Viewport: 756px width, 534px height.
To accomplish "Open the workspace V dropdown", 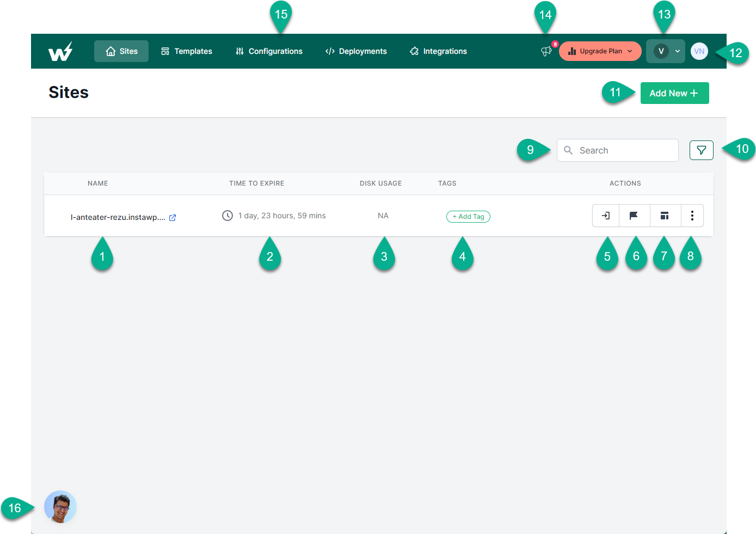I will tap(665, 51).
